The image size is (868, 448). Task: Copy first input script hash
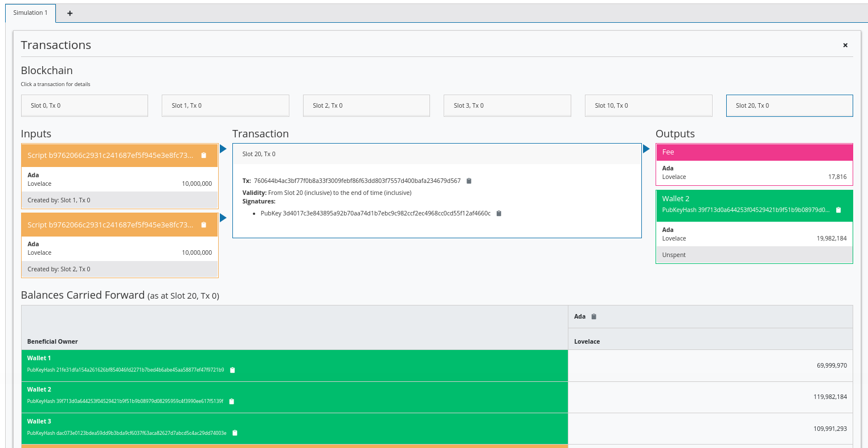[204, 156]
